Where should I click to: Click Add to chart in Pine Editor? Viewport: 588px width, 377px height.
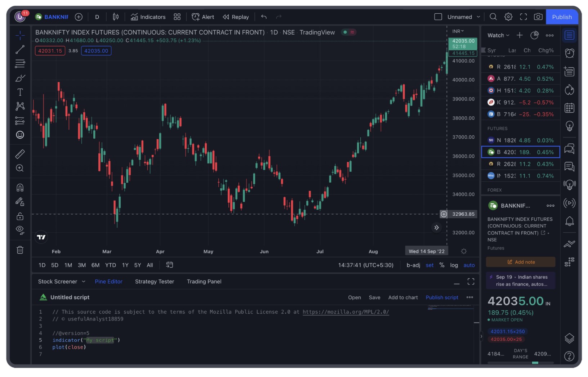[403, 297]
